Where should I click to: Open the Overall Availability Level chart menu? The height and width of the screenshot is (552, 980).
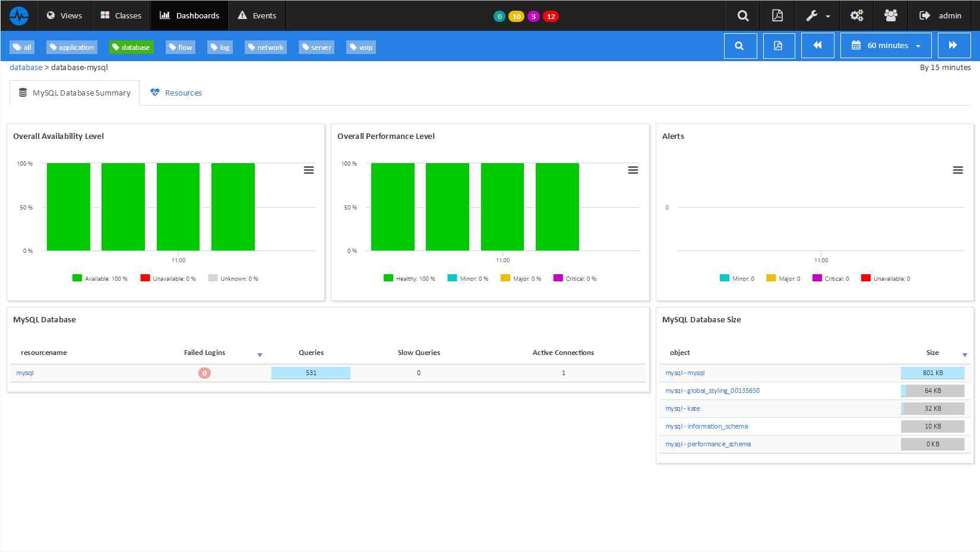[309, 170]
